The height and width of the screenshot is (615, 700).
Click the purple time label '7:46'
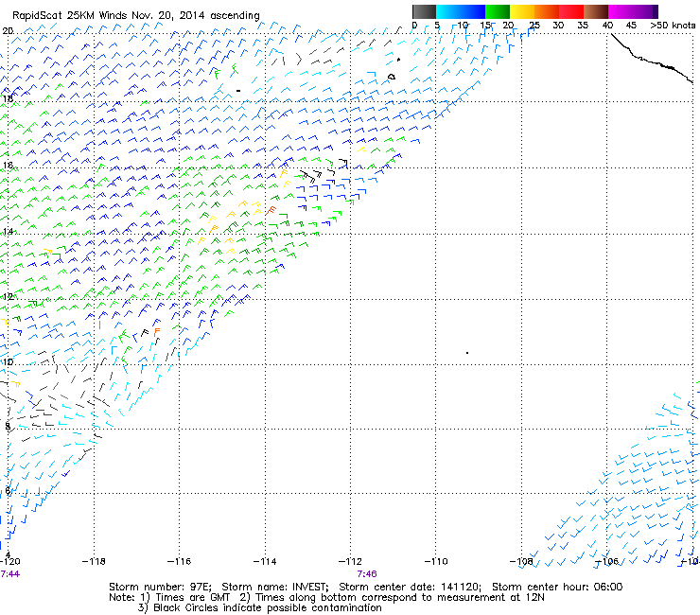366,574
